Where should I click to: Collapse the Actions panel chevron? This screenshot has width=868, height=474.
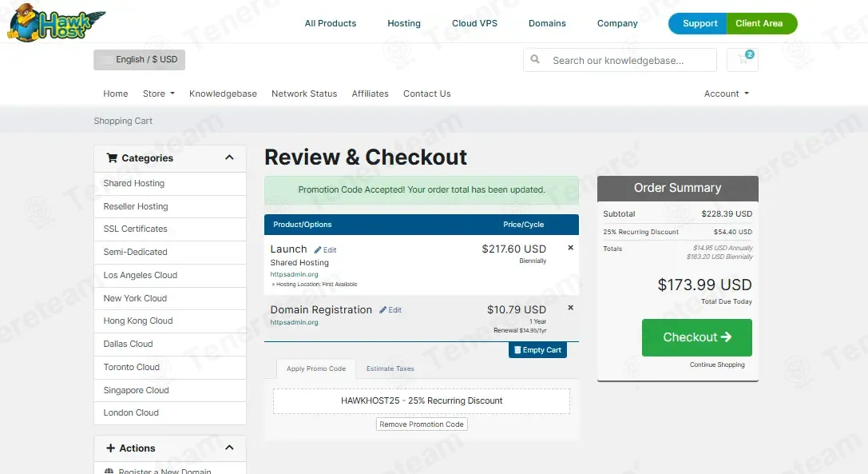point(229,448)
